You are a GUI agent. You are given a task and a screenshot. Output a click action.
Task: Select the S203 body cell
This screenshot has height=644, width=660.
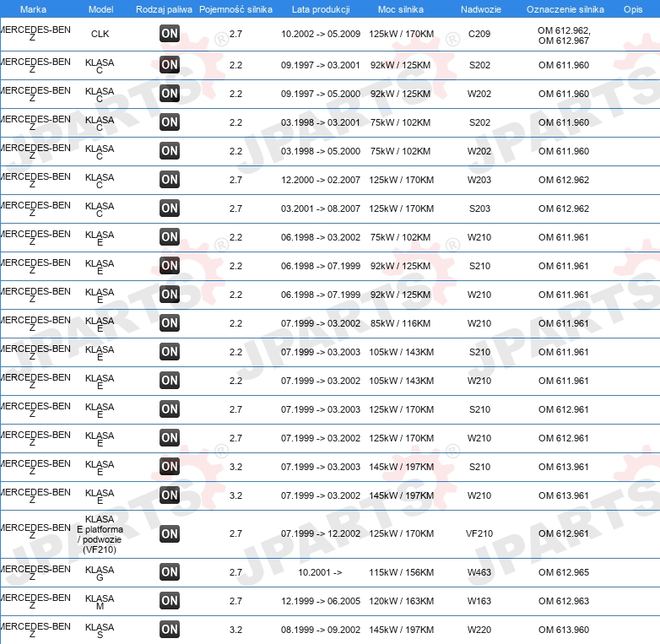479,208
